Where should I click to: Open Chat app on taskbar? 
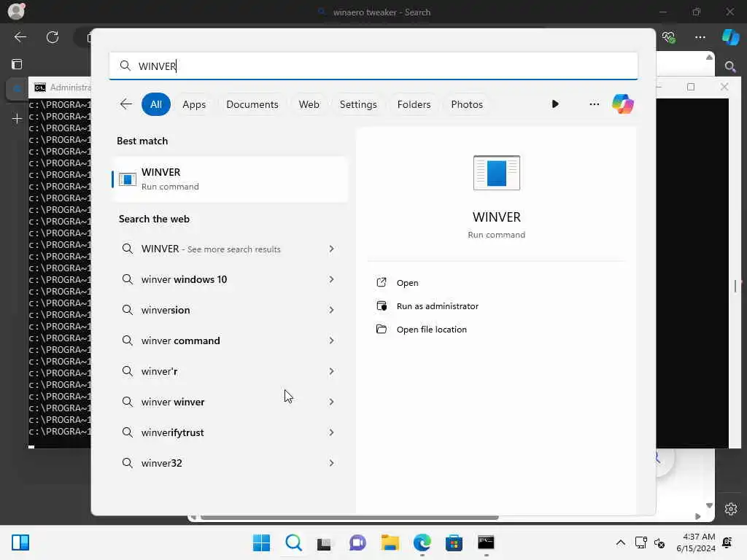point(357,542)
